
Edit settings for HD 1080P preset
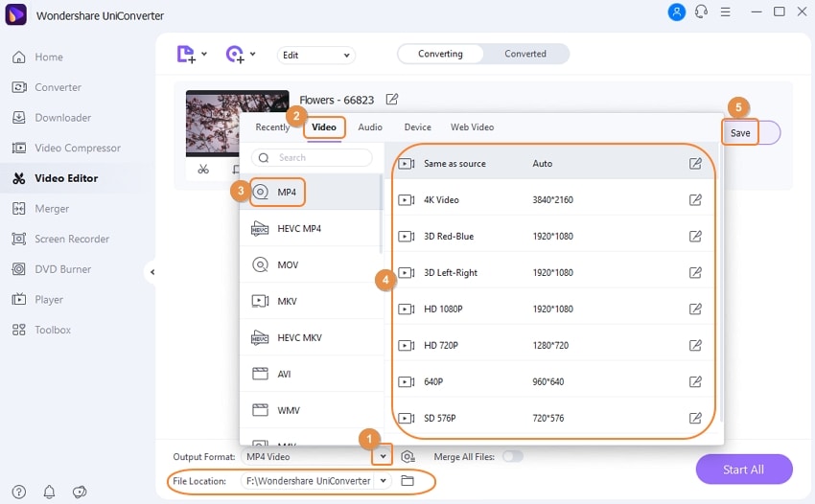click(695, 309)
